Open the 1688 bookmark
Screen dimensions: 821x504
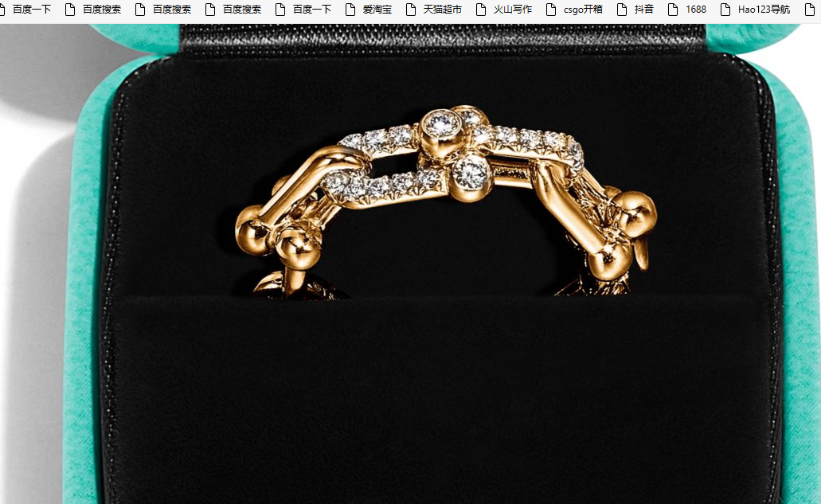pyautogui.click(x=695, y=10)
